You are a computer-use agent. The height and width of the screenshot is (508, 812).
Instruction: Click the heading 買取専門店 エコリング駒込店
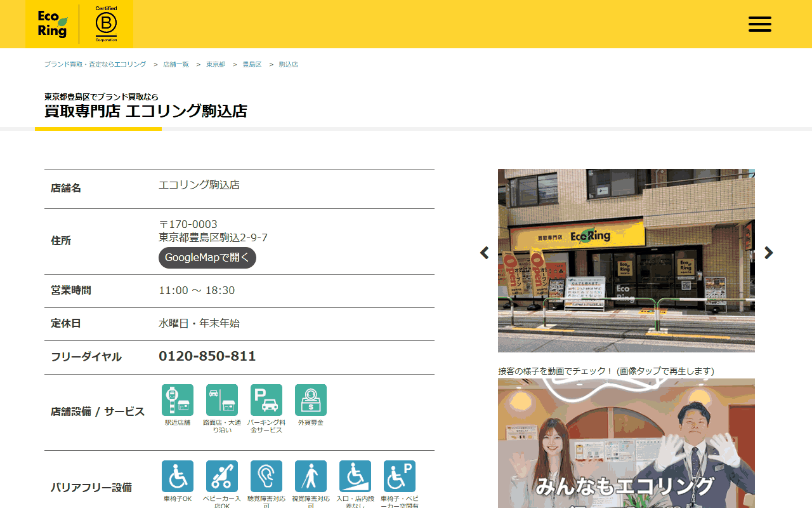pos(146,111)
